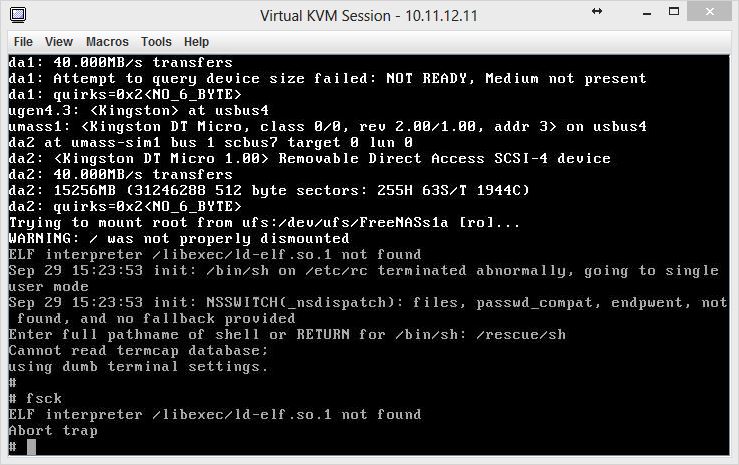The width and height of the screenshot is (739, 465).
Task: Click the 'Cannot read termcap database' line
Action: tap(138, 350)
